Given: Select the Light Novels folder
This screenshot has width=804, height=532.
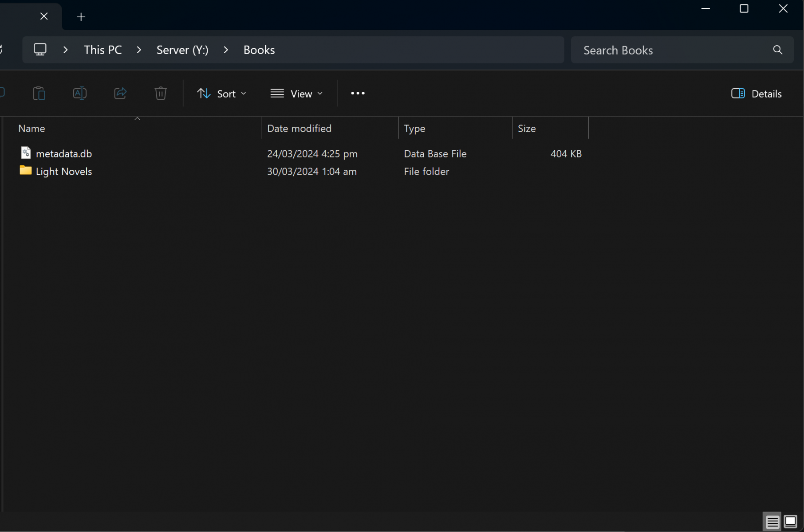Looking at the screenshot, I should (x=64, y=172).
